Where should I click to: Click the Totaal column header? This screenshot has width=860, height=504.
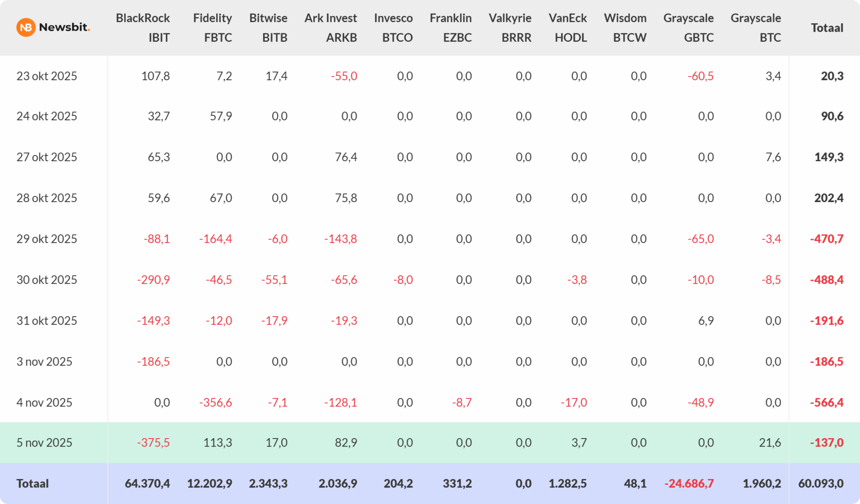827,28
